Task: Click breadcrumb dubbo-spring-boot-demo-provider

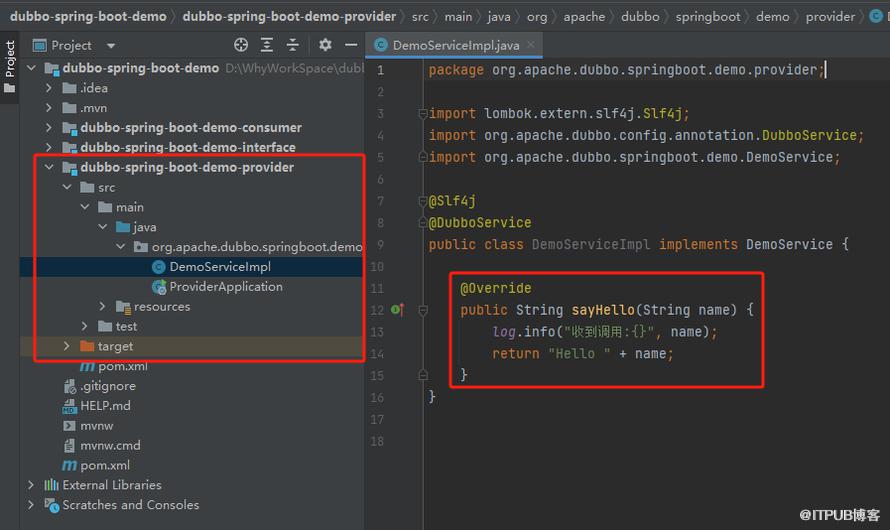Action: tap(289, 16)
